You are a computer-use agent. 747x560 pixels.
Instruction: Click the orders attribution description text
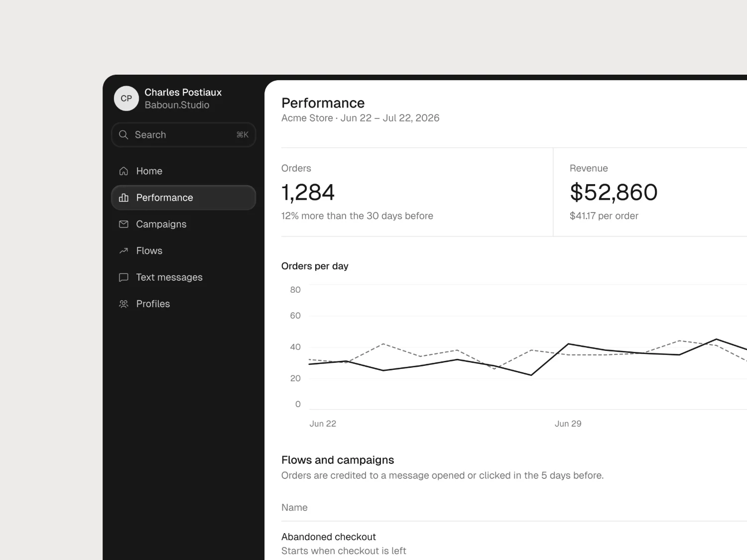442,475
